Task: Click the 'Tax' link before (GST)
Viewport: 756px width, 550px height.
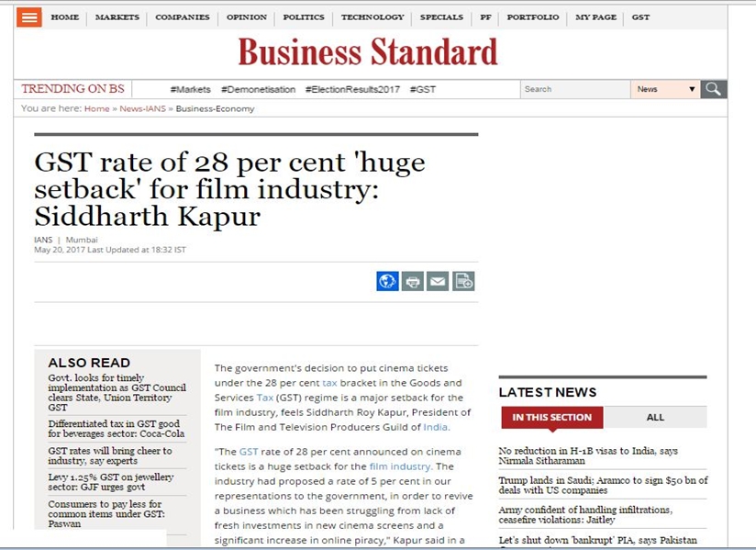Action: tap(265, 398)
